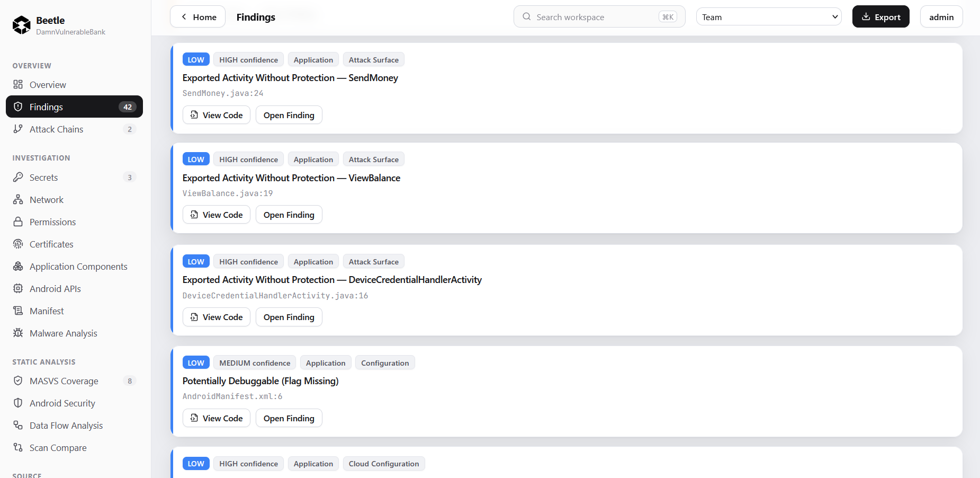Click the Network sidebar icon
980x478 pixels.
pos(18,199)
